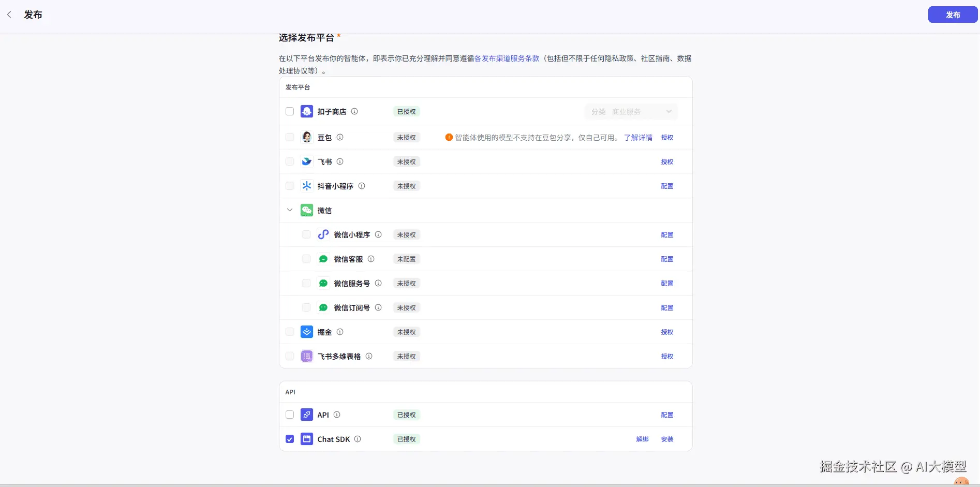
Task: Show info icon next to 抖音小程序
Action: click(362, 186)
